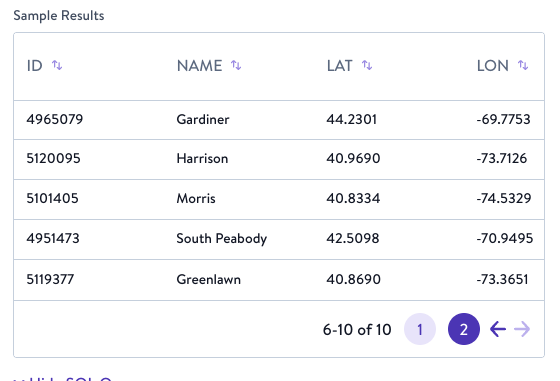The height and width of the screenshot is (381, 560).
Task: Click the next page right arrow
Action: click(x=522, y=329)
